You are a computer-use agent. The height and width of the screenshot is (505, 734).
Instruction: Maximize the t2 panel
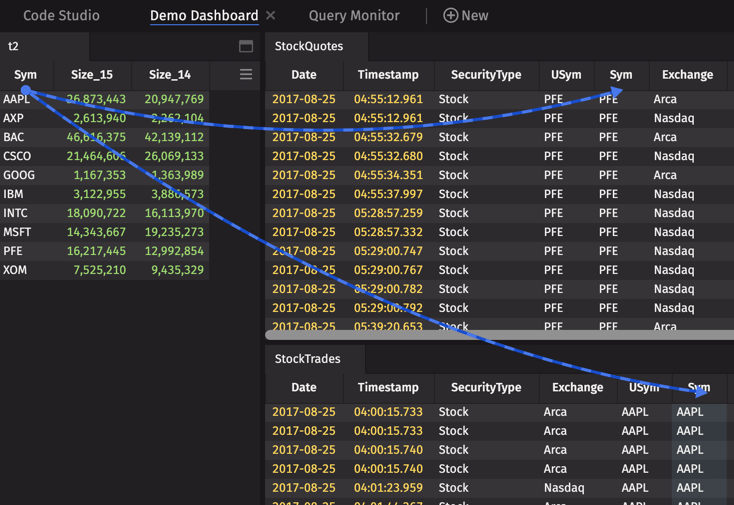(x=246, y=46)
